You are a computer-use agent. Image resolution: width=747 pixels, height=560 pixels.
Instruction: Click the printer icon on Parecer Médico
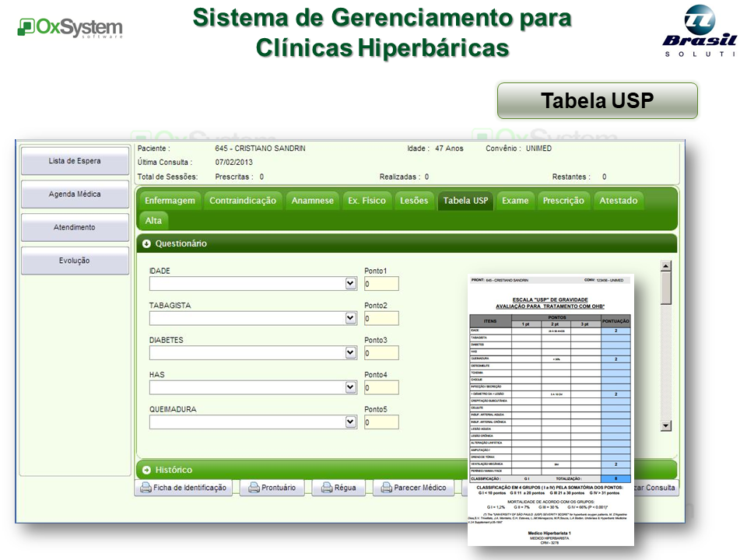(x=386, y=488)
